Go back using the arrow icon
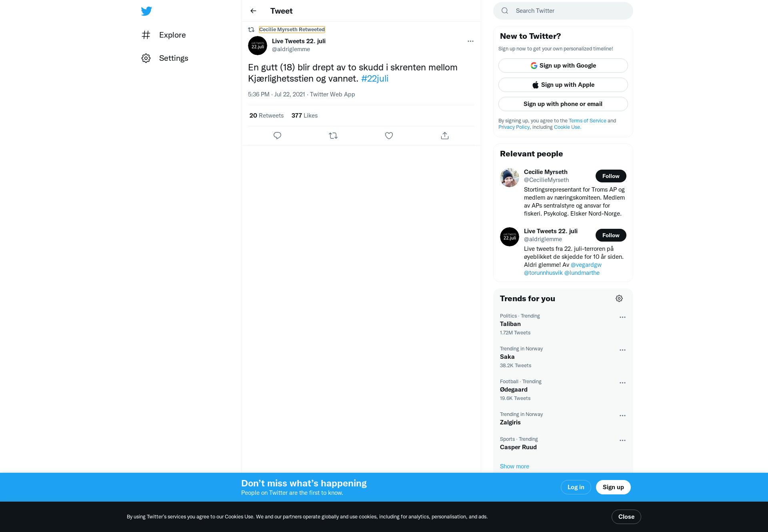The width and height of the screenshot is (768, 532). click(253, 11)
